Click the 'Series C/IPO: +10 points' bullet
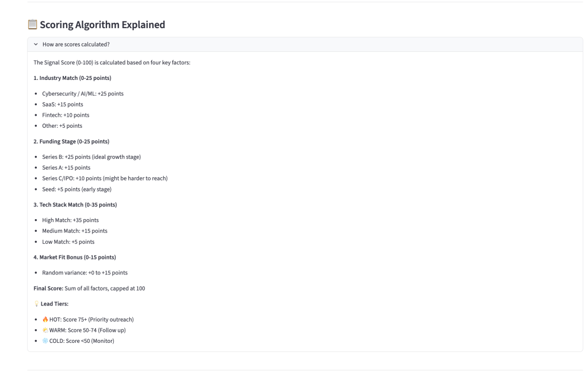The width and height of the screenshot is (588, 371). point(105,178)
